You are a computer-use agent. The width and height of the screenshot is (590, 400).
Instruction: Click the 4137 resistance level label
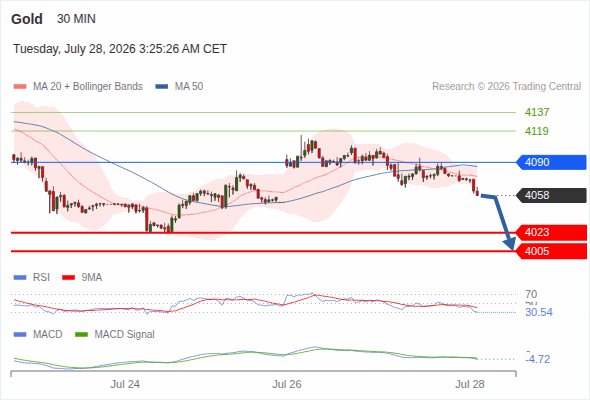(x=537, y=112)
